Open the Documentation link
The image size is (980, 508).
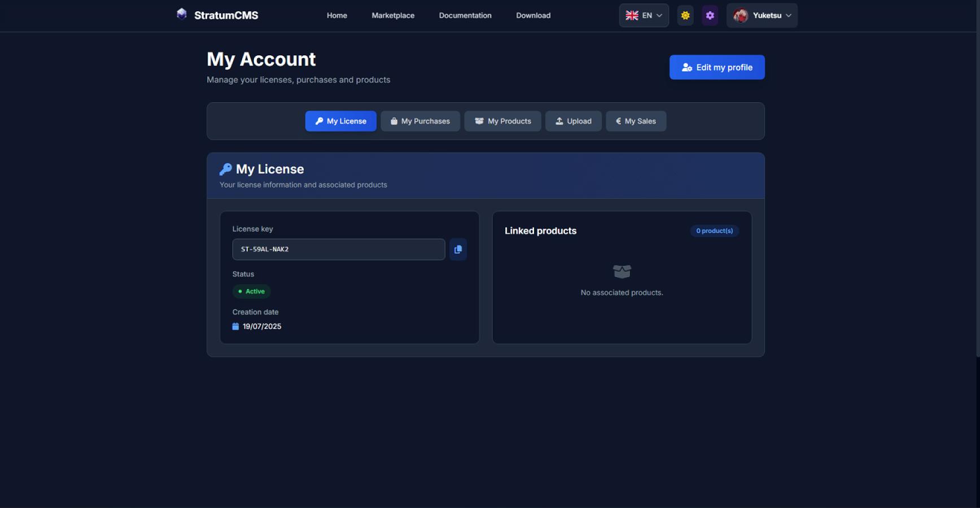pyautogui.click(x=465, y=16)
